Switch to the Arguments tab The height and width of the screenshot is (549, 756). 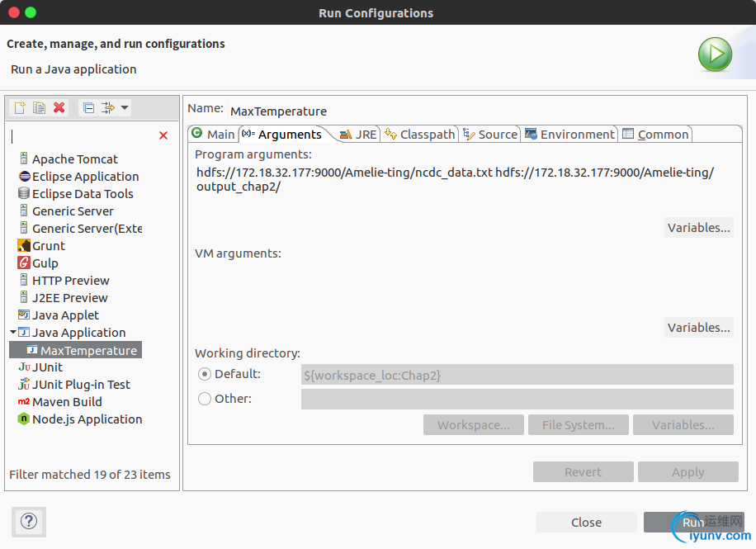click(x=282, y=134)
